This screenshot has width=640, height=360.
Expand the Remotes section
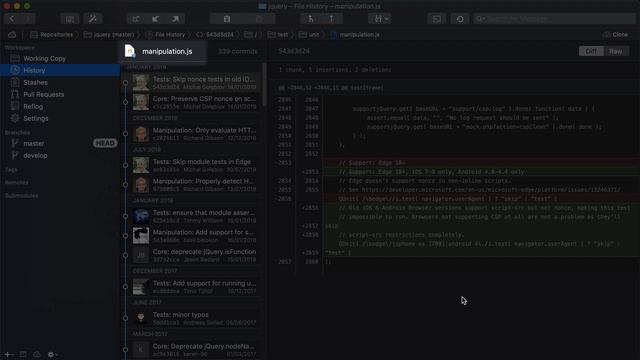[16, 182]
